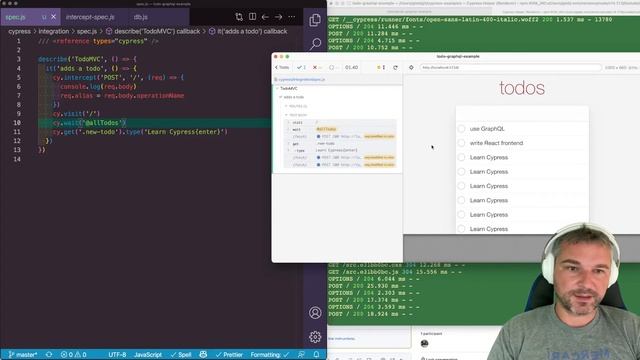The height and width of the screenshot is (360, 640).
Task: Click the Copilot face icon in status bar
Action: [203, 355]
